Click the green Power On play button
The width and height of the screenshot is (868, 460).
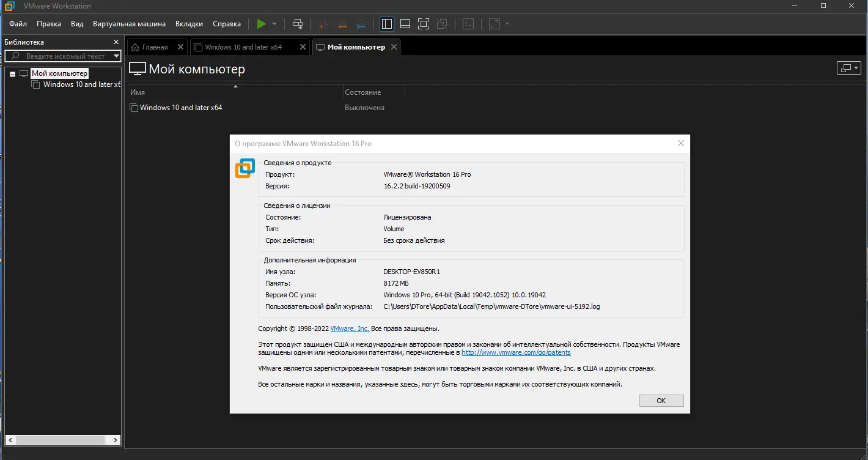262,24
